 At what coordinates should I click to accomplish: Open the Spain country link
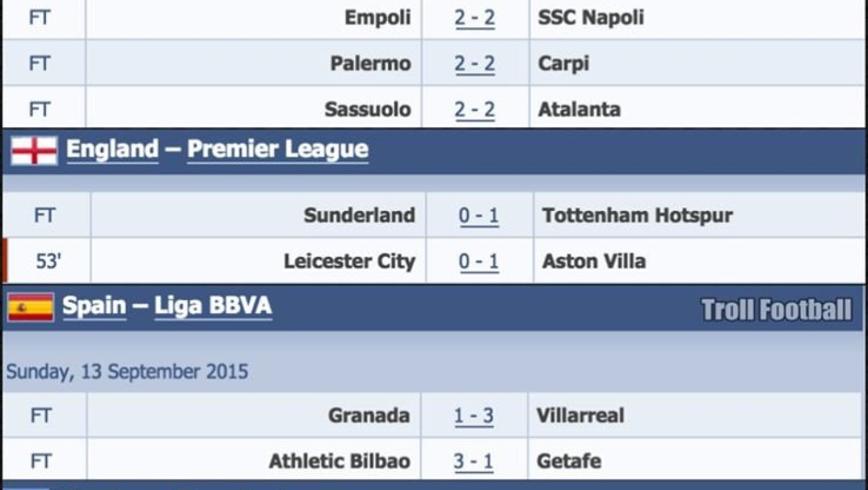point(94,306)
